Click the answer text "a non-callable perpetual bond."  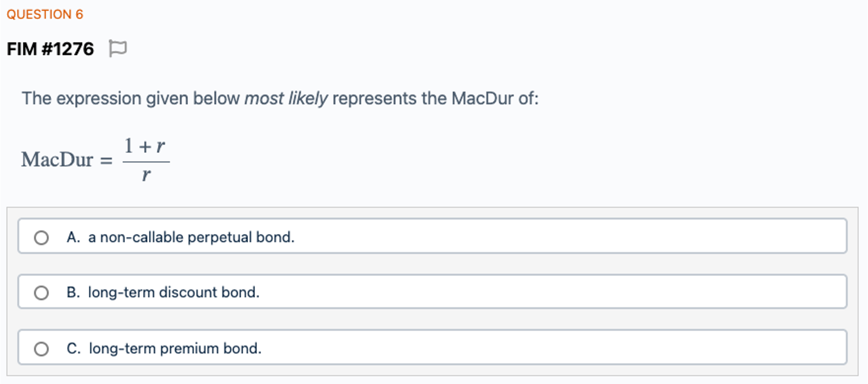tap(191, 237)
